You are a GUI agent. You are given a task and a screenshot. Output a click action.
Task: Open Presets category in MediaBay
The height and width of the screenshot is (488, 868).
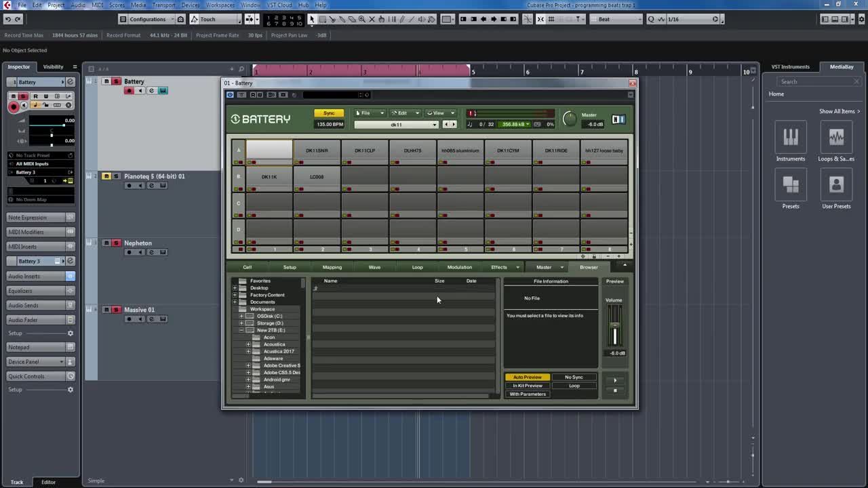[791, 189]
